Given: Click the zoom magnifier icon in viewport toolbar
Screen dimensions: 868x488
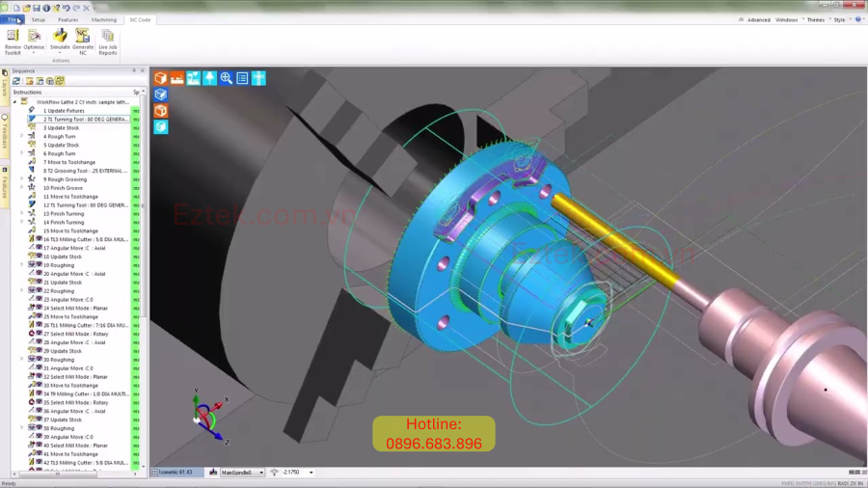Looking at the screenshot, I should 226,78.
